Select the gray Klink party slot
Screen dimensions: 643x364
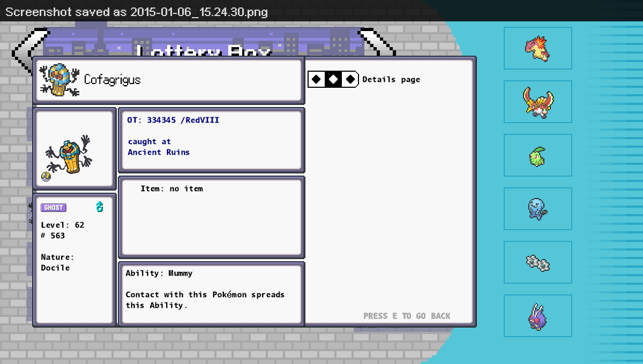[537, 262]
